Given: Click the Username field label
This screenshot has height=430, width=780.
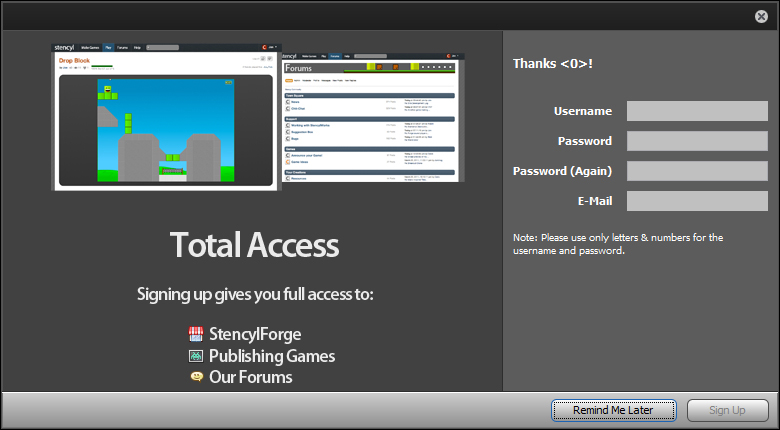Looking at the screenshot, I should pos(583,111).
